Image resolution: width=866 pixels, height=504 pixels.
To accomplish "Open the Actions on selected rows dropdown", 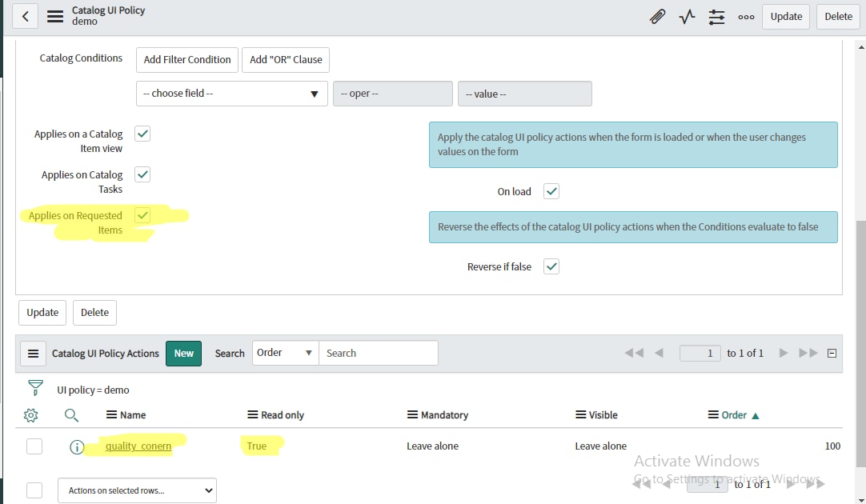I will tap(136, 490).
